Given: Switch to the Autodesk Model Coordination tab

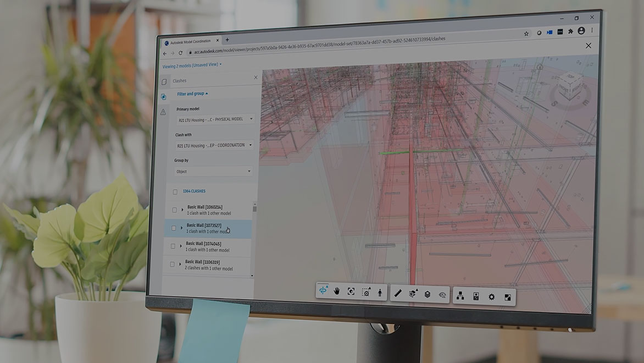Looking at the screenshot, I should [x=190, y=42].
